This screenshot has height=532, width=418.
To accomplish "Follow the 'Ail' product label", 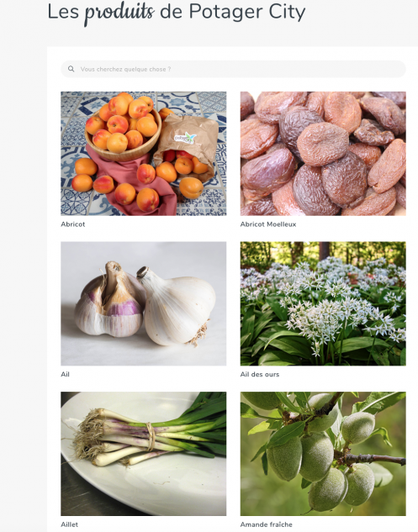I will pos(66,374).
